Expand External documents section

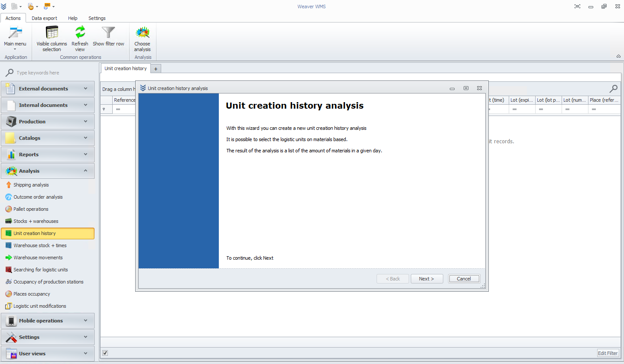(48, 89)
